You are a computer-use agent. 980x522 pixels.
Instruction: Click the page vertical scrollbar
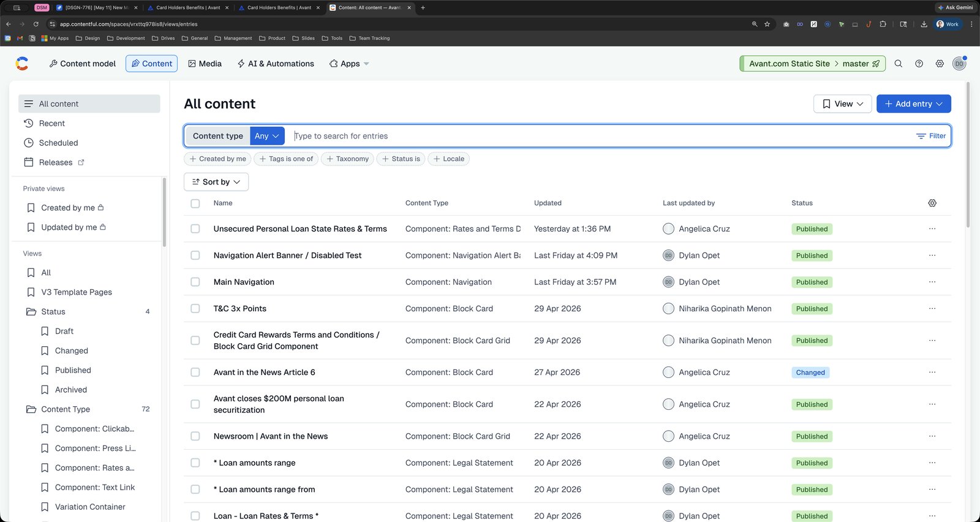click(968, 154)
